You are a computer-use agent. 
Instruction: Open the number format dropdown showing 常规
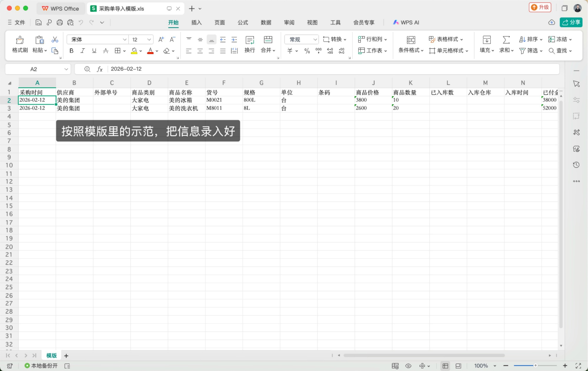coord(301,39)
